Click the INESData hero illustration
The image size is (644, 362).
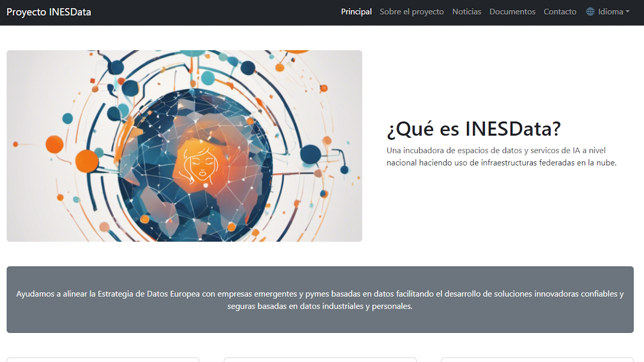pyautogui.click(x=184, y=145)
